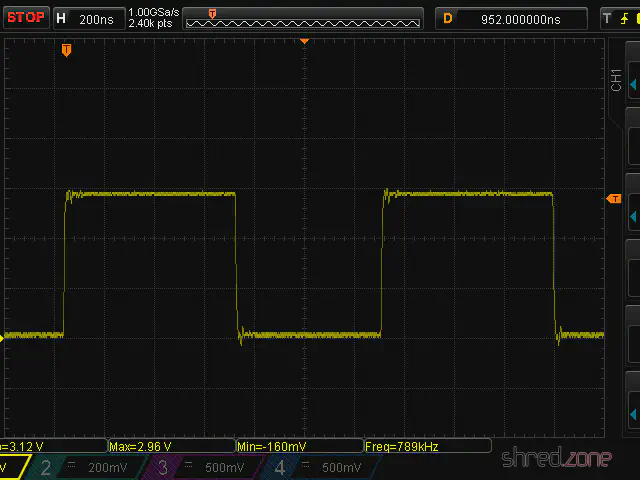Click the yellow channel ground marker on left edge
Image resolution: width=640 pixels, height=480 pixels.
3,338
